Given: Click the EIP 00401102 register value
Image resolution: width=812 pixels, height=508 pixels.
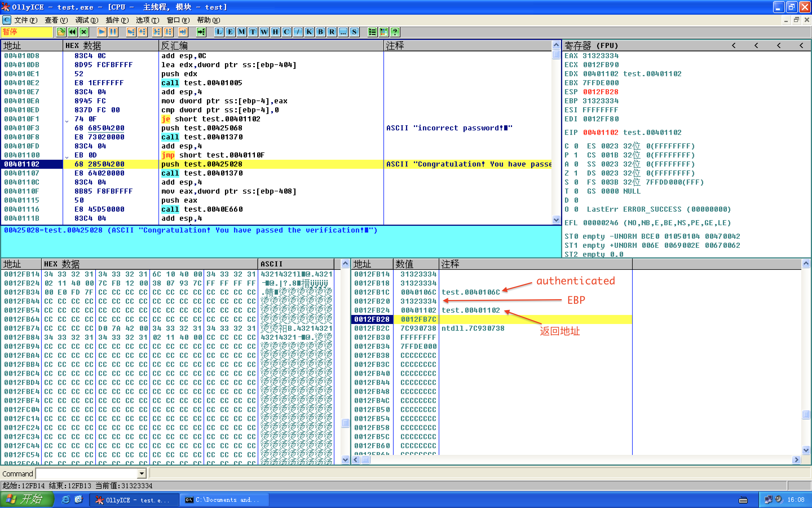Looking at the screenshot, I should pyautogui.click(x=601, y=132).
